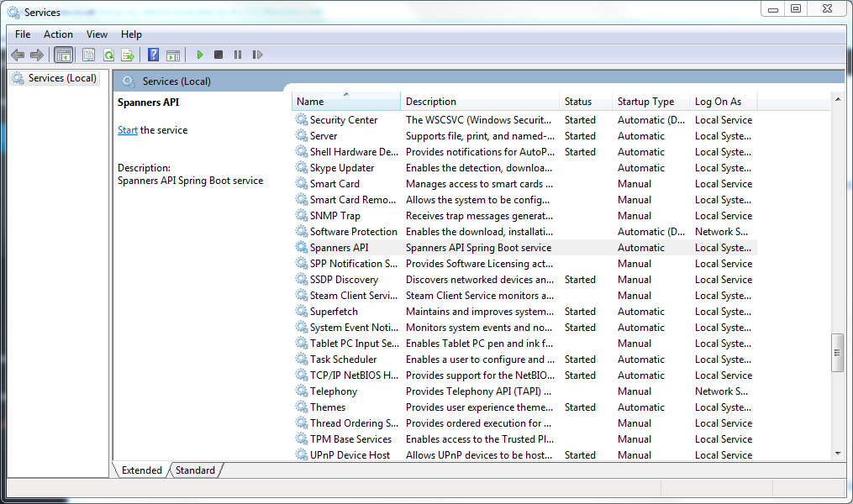
Task: Open the File menu
Action: tap(23, 34)
